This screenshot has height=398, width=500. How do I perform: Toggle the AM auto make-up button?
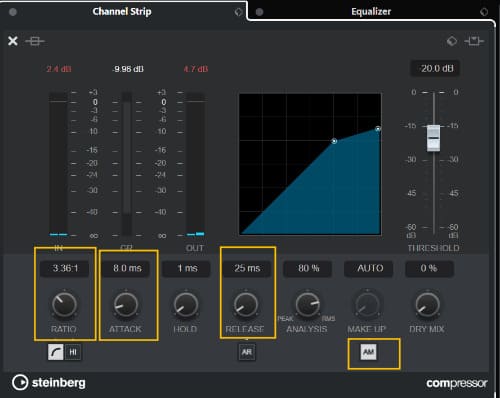369,352
